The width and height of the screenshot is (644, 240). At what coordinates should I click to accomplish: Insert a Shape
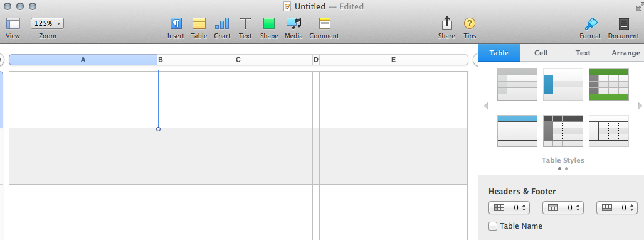click(269, 23)
